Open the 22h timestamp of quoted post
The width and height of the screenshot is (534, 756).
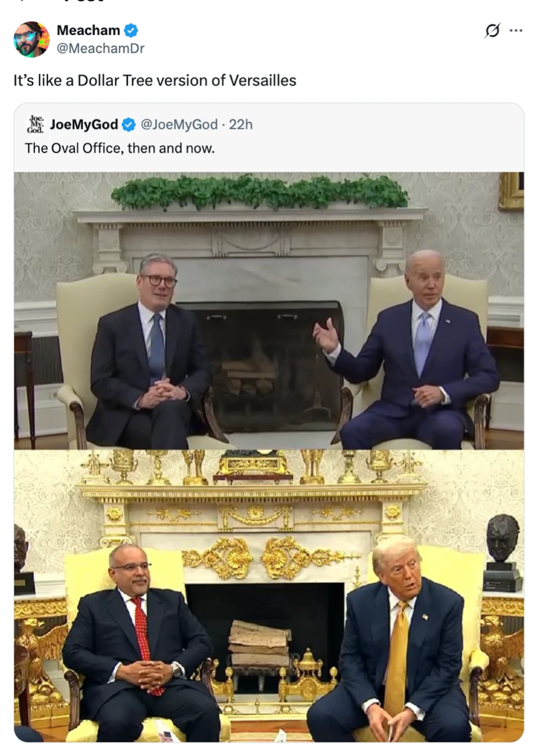pos(240,124)
